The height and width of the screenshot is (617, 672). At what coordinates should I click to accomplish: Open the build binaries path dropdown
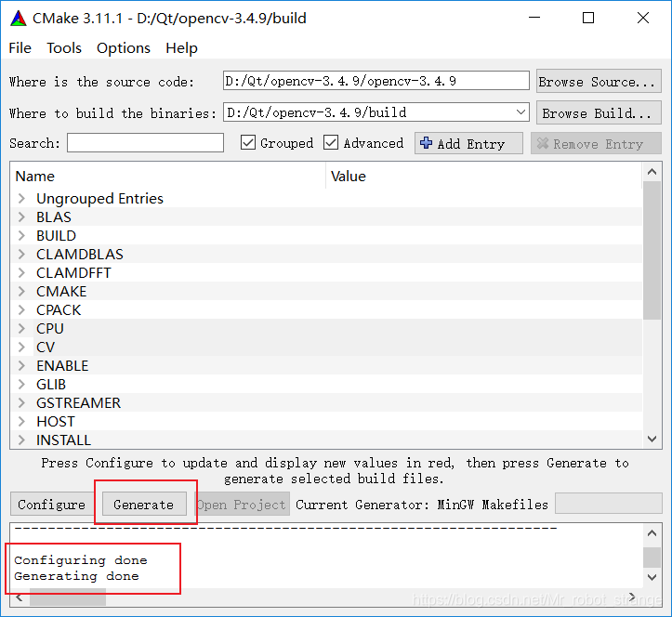520,112
